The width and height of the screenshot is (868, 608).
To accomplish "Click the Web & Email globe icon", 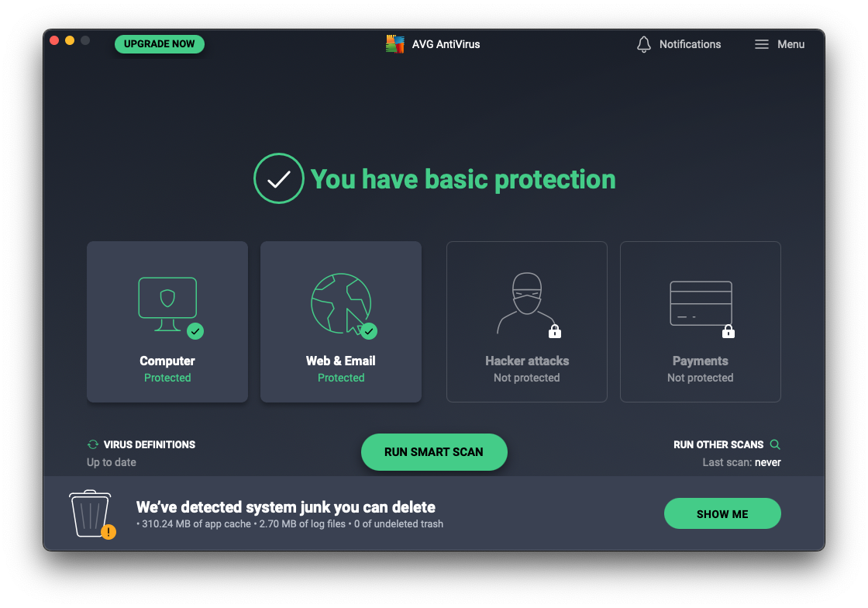I will pos(341,303).
